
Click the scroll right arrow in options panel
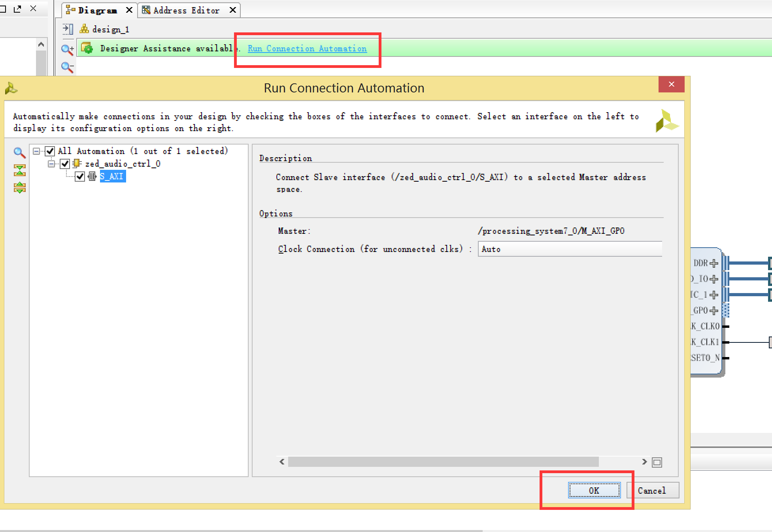coord(644,462)
